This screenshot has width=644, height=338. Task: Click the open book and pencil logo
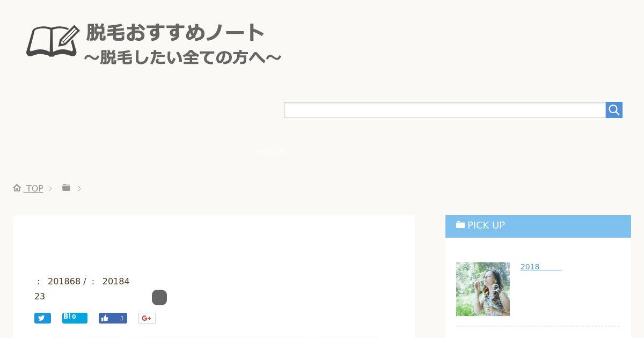pos(53,41)
